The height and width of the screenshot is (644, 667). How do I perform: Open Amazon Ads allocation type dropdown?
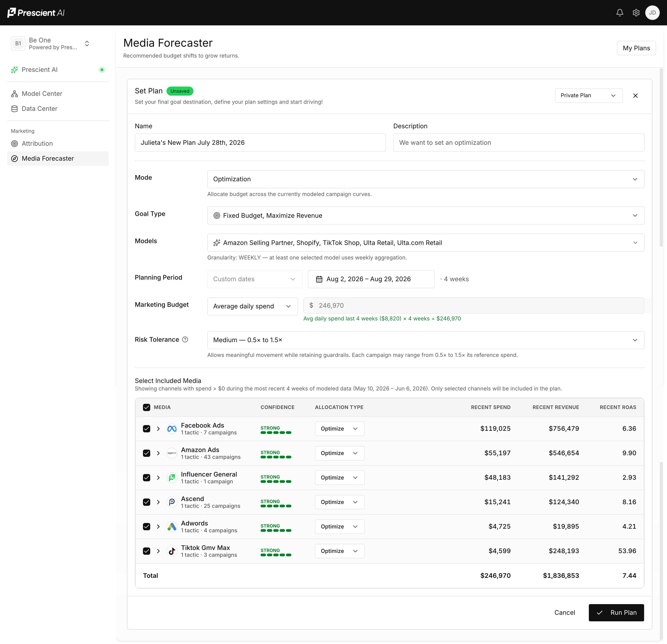pyautogui.click(x=339, y=453)
